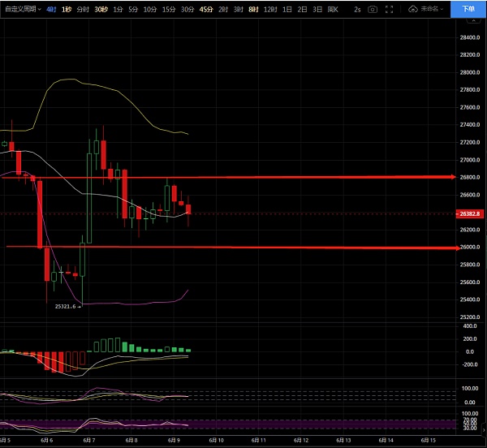Click the blue 下单 order button

(468, 9)
